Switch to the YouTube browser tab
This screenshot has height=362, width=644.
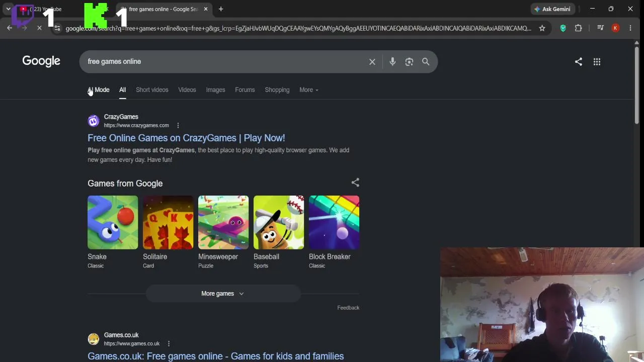coord(45,9)
